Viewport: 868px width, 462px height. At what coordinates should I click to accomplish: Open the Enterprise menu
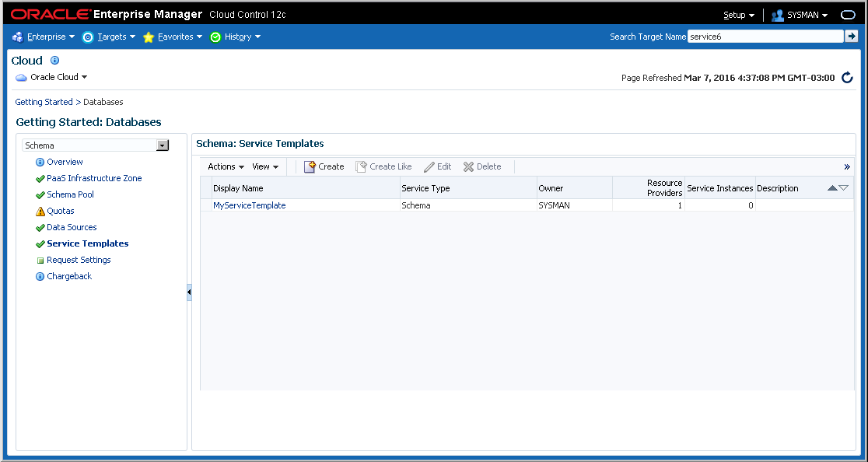pyautogui.click(x=51, y=37)
